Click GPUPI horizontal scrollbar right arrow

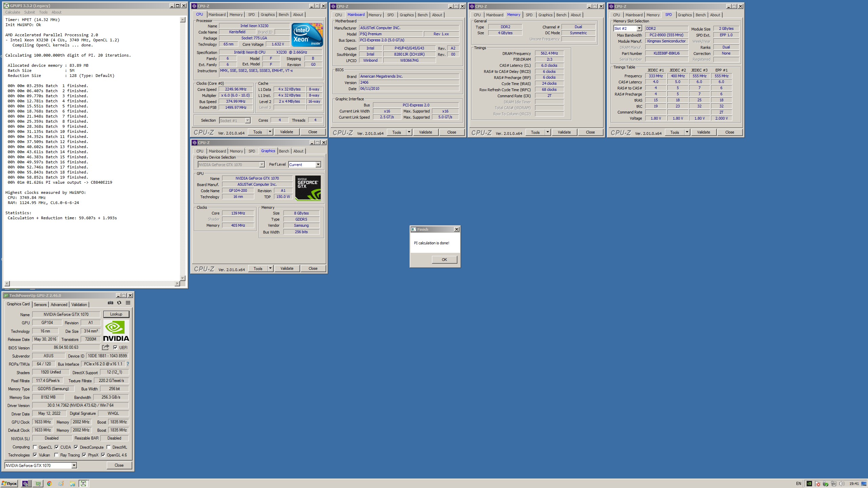pyautogui.click(x=177, y=283)
